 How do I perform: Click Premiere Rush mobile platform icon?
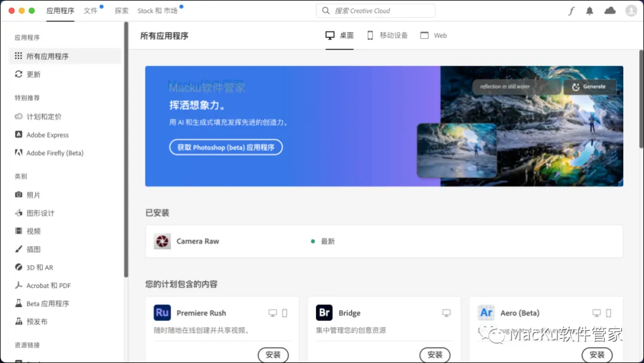[x=284, y=313]
